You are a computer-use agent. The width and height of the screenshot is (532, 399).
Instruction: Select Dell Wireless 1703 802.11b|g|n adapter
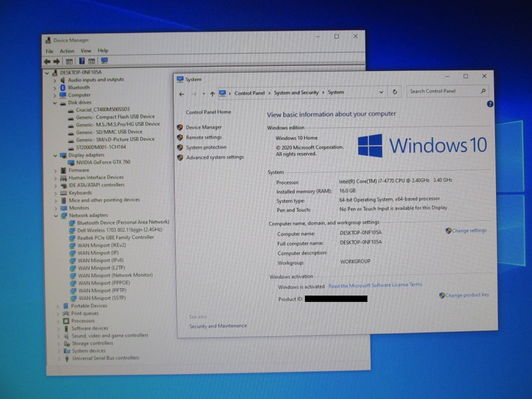coord(119,230)
